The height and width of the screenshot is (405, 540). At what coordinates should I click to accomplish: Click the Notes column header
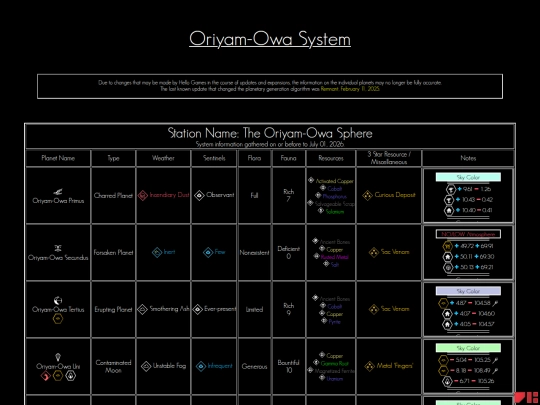point(468,158)
